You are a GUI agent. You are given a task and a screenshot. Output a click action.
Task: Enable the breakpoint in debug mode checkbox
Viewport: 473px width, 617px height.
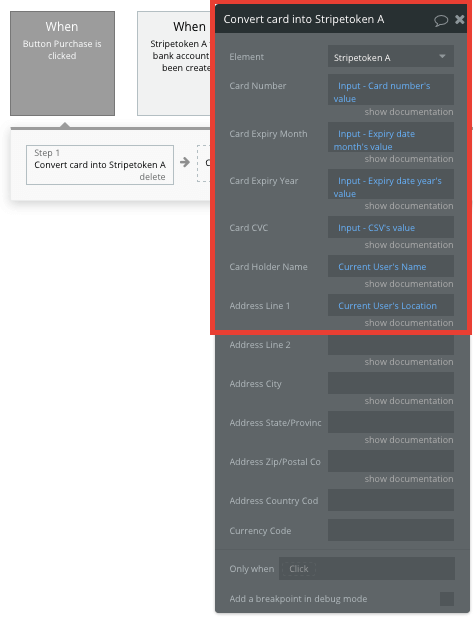447,599
